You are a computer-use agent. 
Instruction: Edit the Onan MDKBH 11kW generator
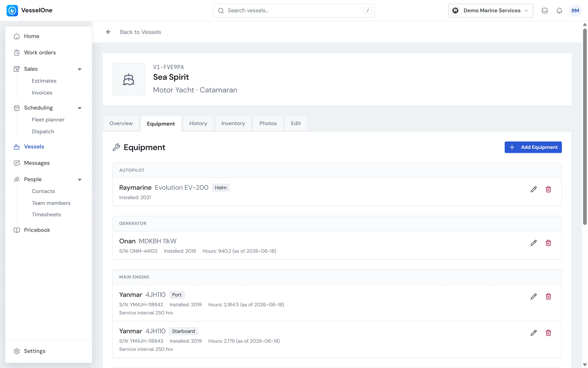click(x=533, y=243)
